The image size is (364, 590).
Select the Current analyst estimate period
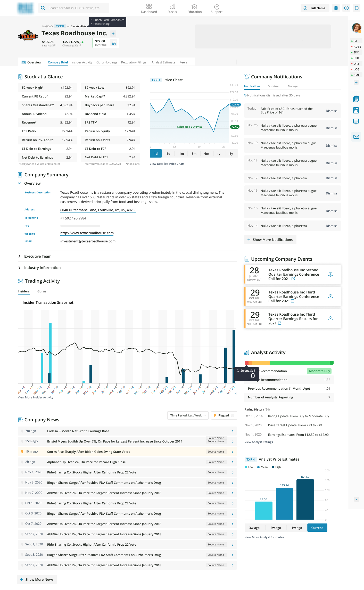tap(317, 528)
